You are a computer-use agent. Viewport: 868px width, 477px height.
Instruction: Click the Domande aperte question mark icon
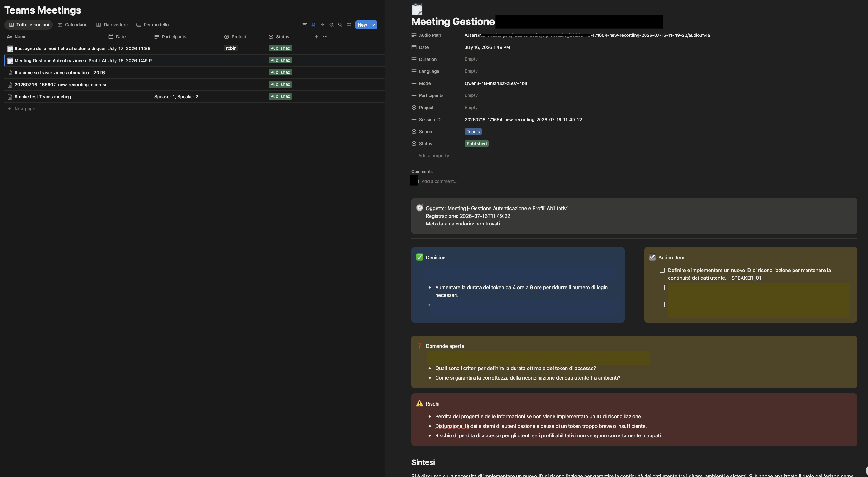[x=419, y=346]
